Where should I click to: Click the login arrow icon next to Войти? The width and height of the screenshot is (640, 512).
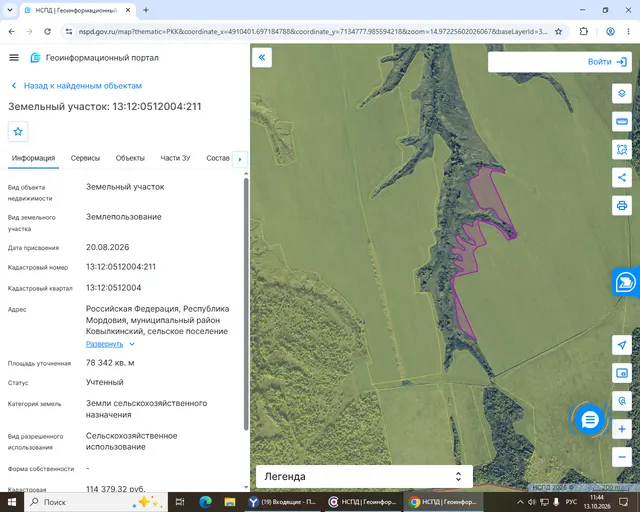(x=622, y=62)
